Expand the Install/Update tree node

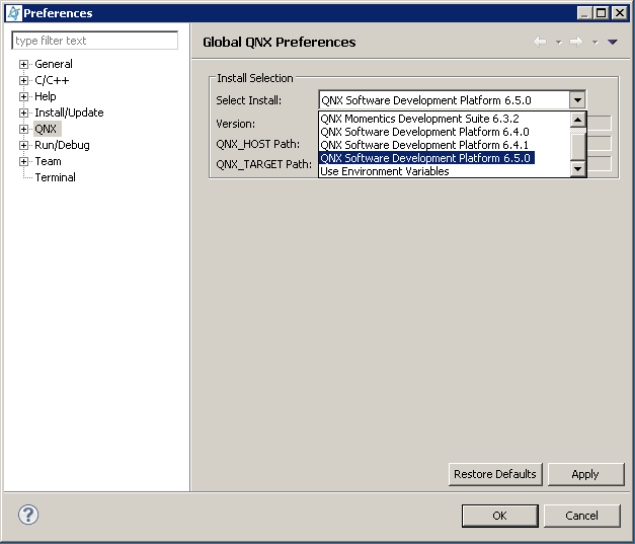pos(23,113)
